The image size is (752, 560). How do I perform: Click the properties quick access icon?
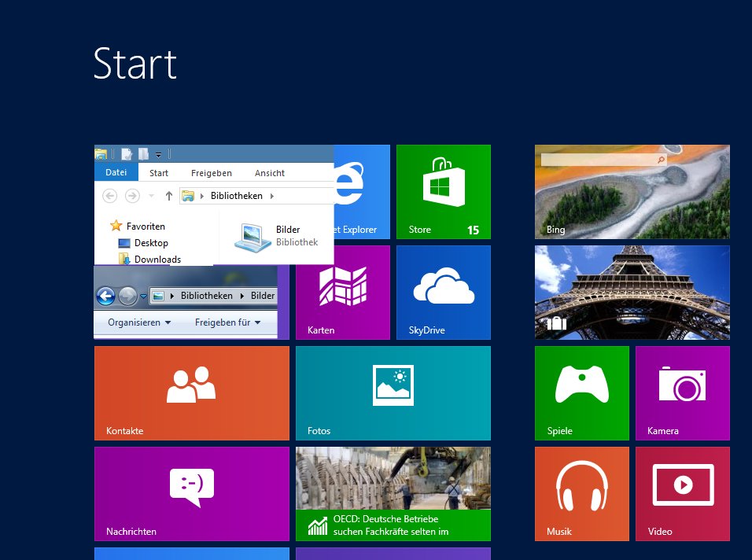coord(127,154)
